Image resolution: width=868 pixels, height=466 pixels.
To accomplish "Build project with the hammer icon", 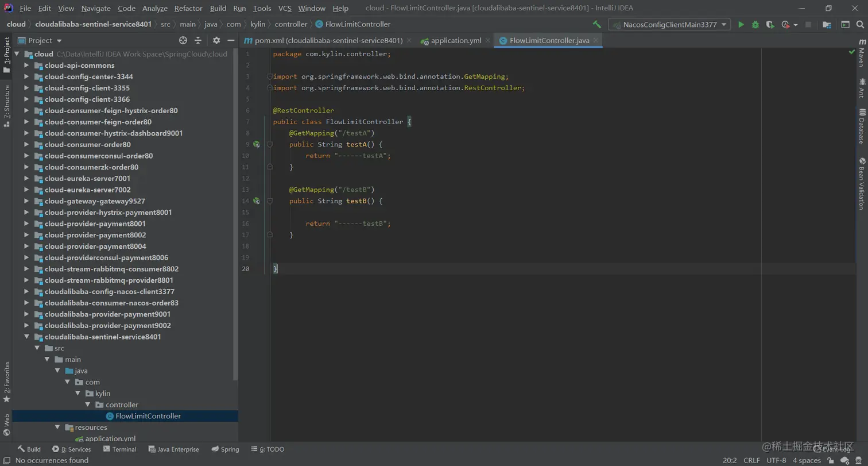I will pyautogui.click(x=597, y=25).
